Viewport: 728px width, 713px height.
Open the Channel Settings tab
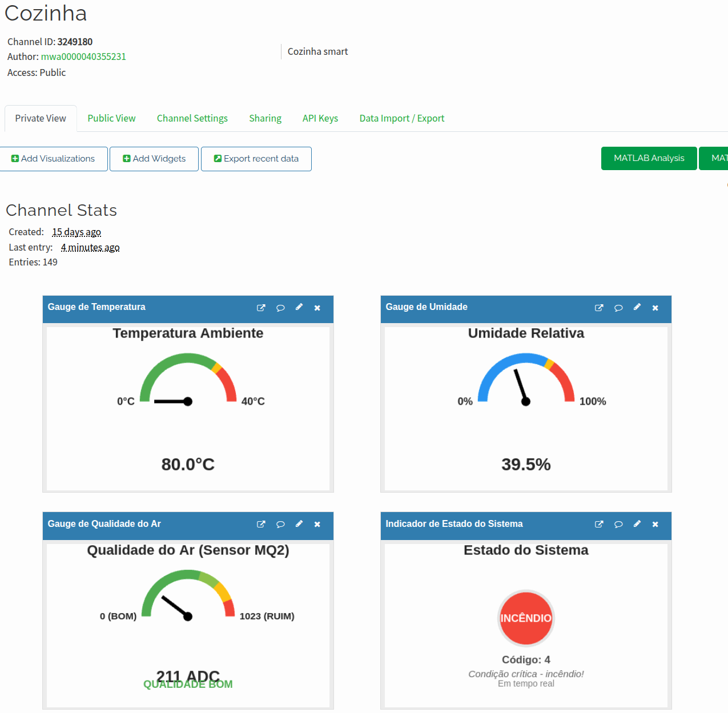point(192,118)
